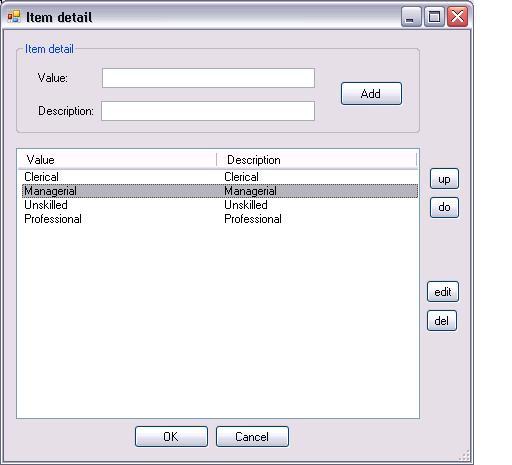512x465 pixels.
Task: Sort by the Value column header
Action: tap(117, 160)
